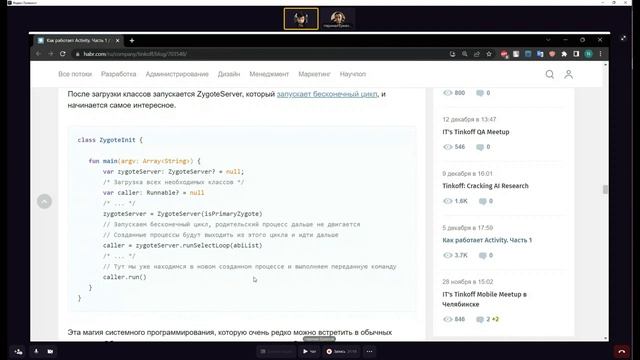Open the browser side panel icon
The height and width of the screenshot is (360, 640).
[576, 54]
